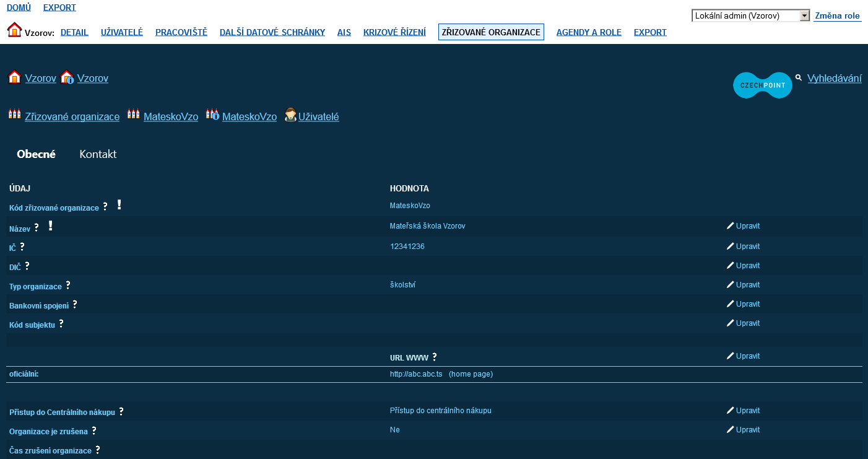
Task: Open the Vyhledávání search link
Action: tap(835, 78)
